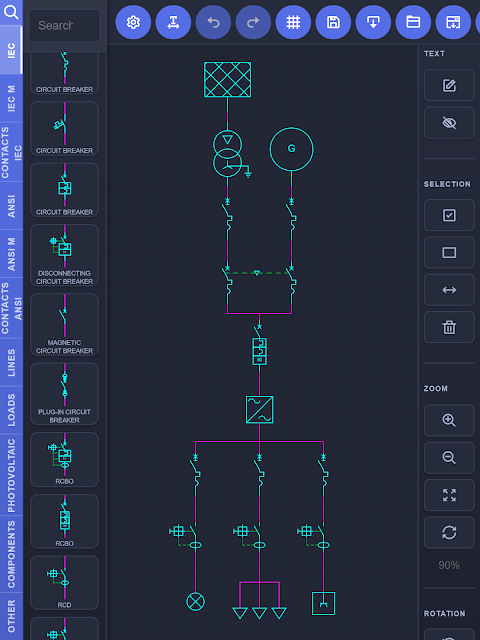Open the CONTACTS ANSI tab
This screenshot has width=480, height=640.
[11, 308]
